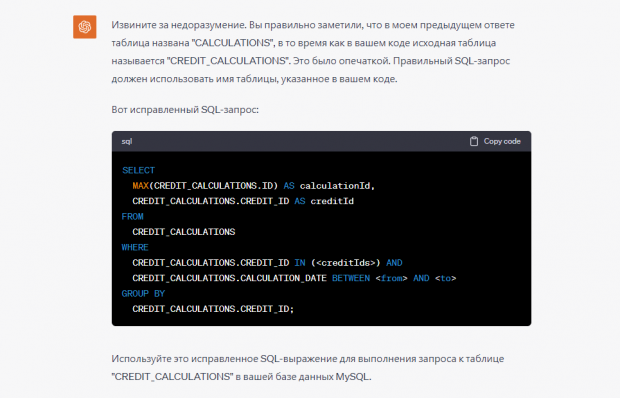Click the orange MAX function name
Screen dimensions: 620x398
(x=140, y=186)
